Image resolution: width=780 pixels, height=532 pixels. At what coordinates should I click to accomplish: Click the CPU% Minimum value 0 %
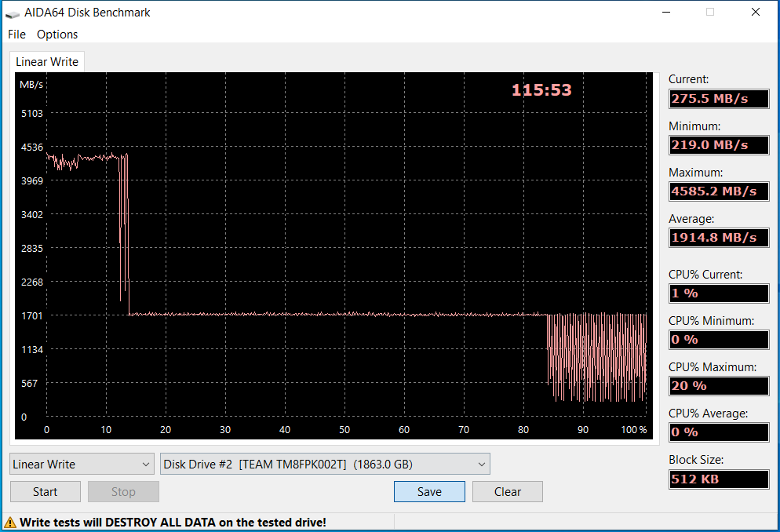[x=719, y=340]
